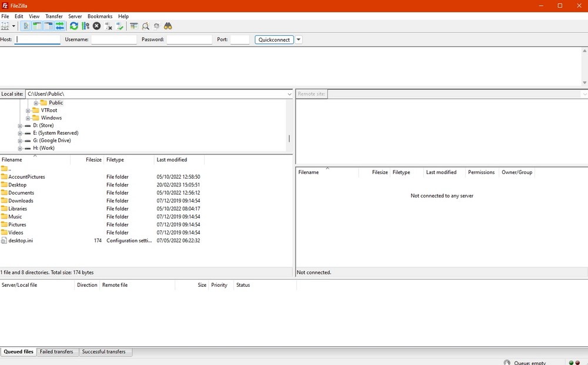588x365 pixels.
Task: Click the local tree vertical scrollbar
Action: click(289, 138)
